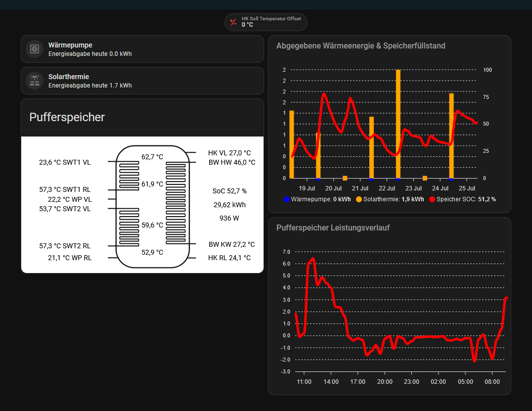The image size is (532, 411).
Task: Select the 29,62 kWh storage energy reading
Action: [x=229, y=205]
